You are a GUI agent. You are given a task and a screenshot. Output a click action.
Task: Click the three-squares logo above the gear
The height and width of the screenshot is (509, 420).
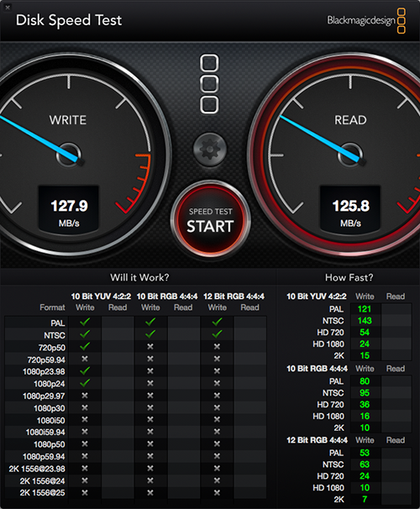209,84
